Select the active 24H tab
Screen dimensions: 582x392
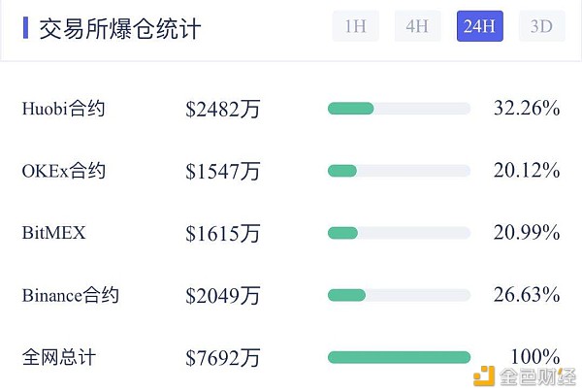tap(480, 26)
